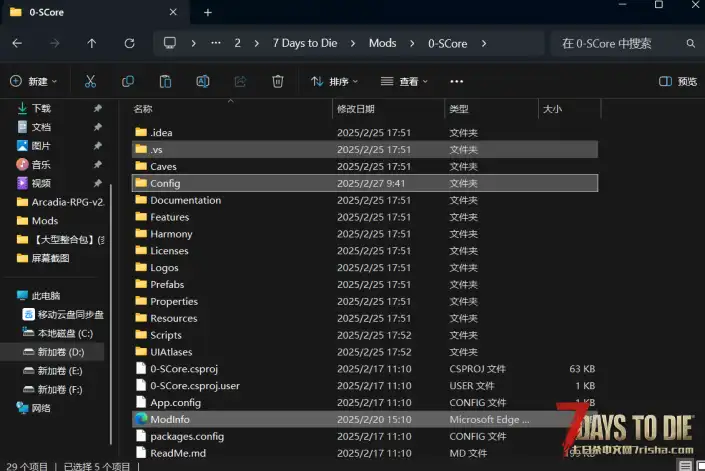
Task: Click breadcrumb segment labeled 2
Action: [x=237, y=43]
